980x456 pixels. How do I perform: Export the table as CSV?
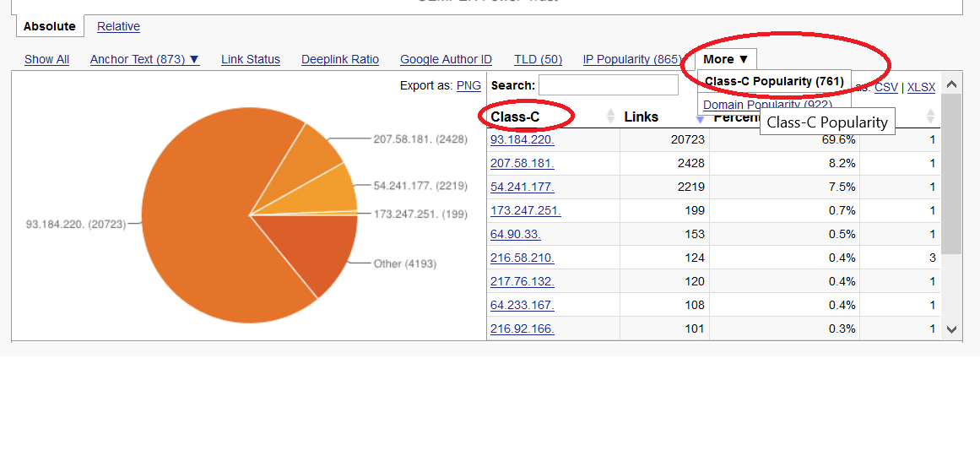click(885, 88)
